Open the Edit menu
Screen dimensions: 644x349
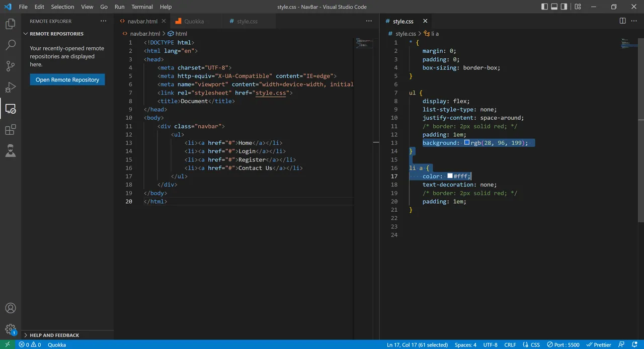[x=39, y=7]
